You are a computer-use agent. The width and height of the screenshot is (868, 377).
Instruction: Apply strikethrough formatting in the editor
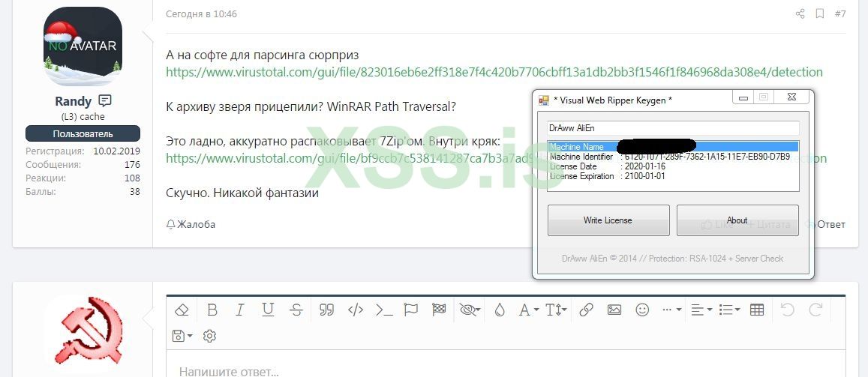click(x=296, y=310)
